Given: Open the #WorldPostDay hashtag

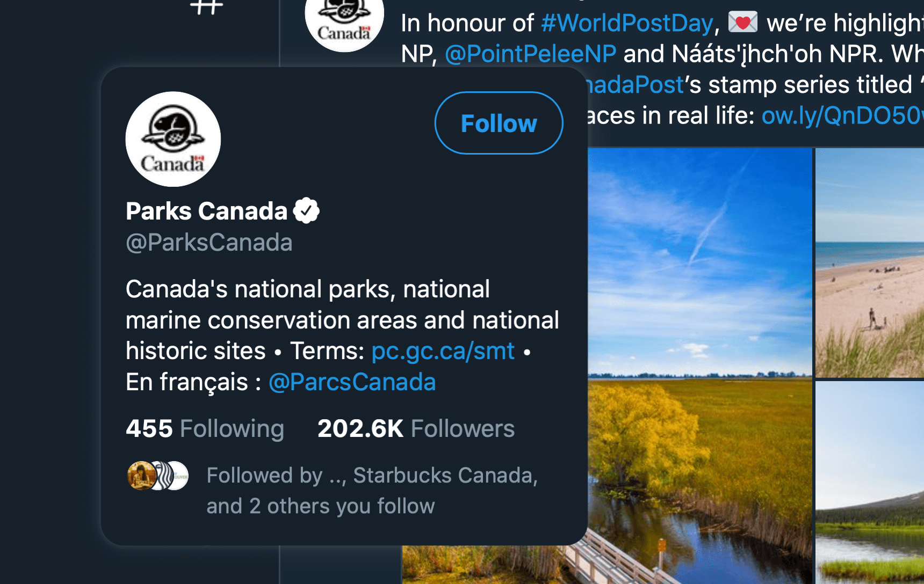Looking at the screenshot, I should [627, 23].
